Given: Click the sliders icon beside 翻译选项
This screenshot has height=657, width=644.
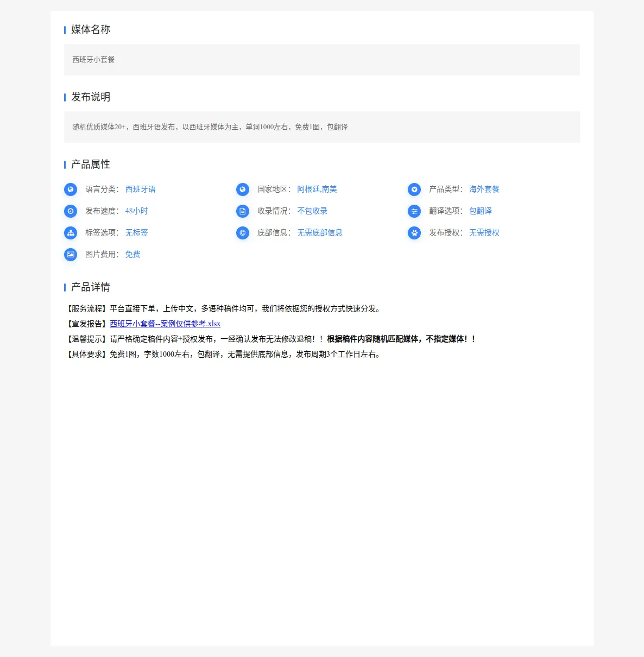Looking at the screenshot, I should coord(414,211).
